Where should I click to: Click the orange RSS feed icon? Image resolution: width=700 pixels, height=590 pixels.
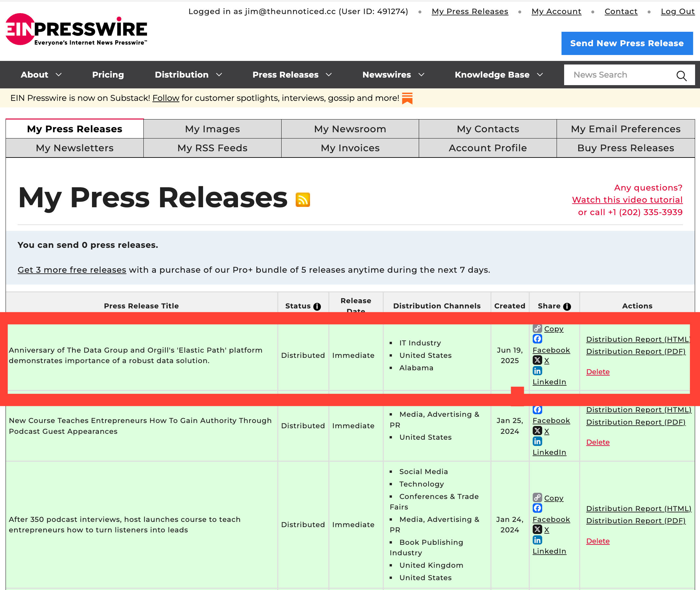click(x=303, y=200)
